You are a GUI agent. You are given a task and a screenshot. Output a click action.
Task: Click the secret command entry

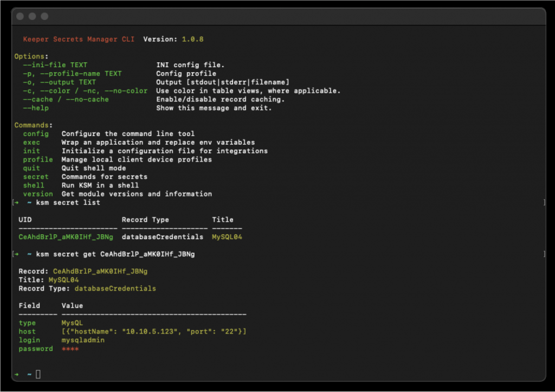(x=35, y=176)
